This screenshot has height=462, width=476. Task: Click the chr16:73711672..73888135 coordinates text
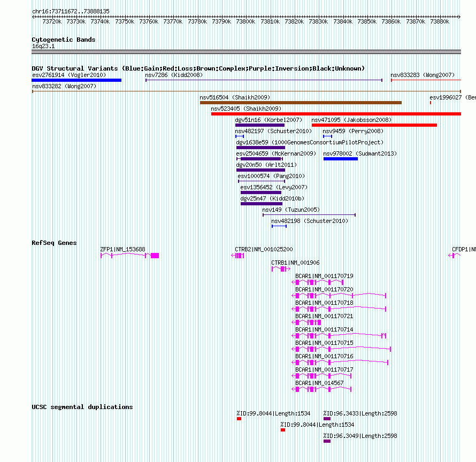point(71,11)
